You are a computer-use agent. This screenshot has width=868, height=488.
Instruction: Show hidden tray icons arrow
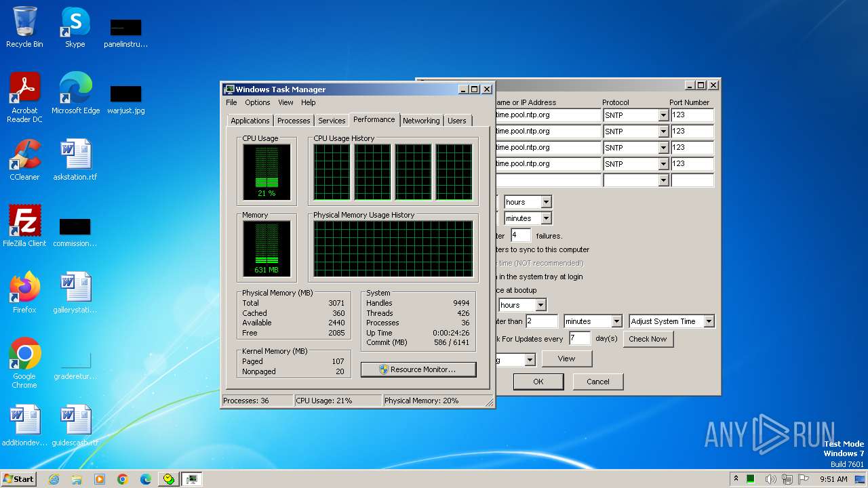click(736, 479)
